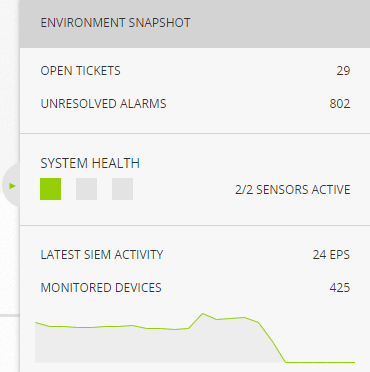This screenshot has height=372, width=370.
Task: Click the unresolved alarms count 802
Action: coord(340,104)
